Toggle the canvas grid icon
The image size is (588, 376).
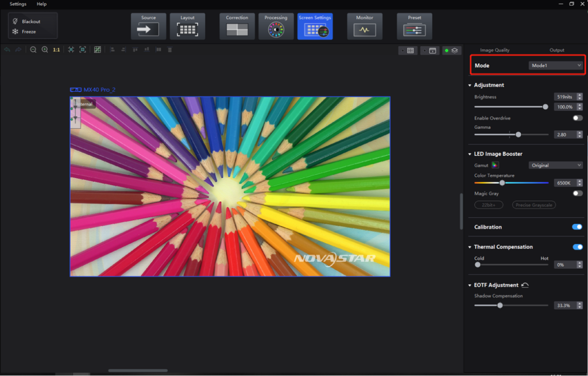click(98, 49)
